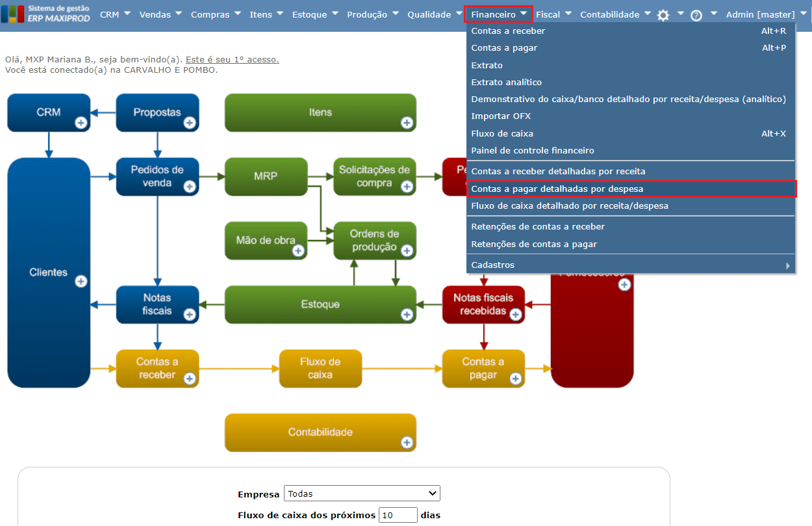This screenshot has width=812, height=526.
Task: Click plus icon on Contas a receber box
Action: [189, 378]
